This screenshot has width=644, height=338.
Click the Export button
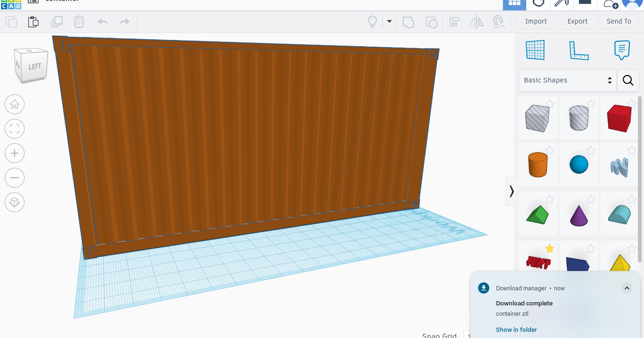(x=577, y=21)
